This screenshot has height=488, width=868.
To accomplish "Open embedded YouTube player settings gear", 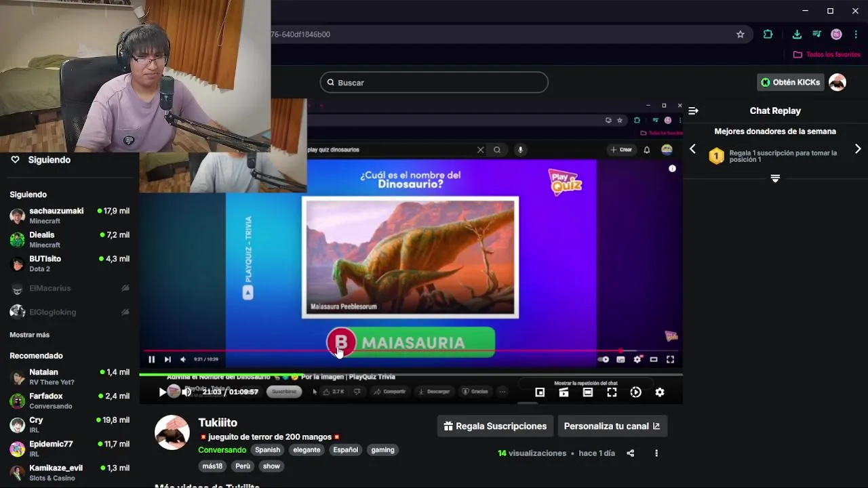I will pos(637,359).
